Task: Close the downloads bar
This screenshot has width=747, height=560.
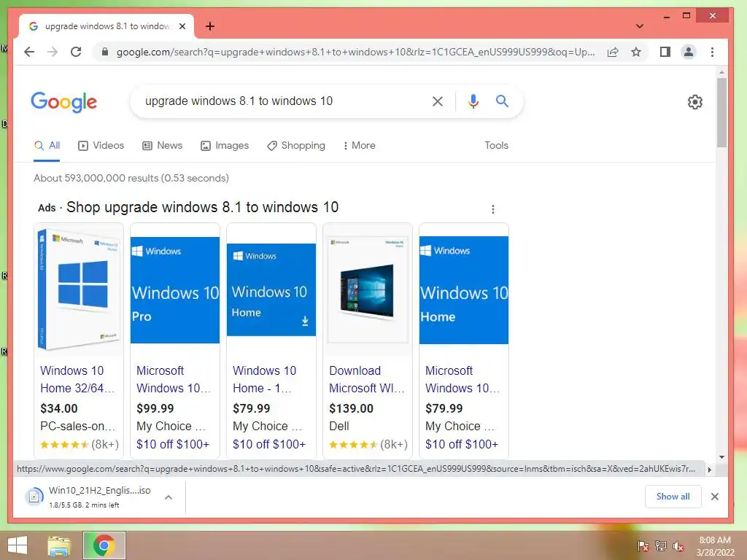Action: (x=715, y=497)
